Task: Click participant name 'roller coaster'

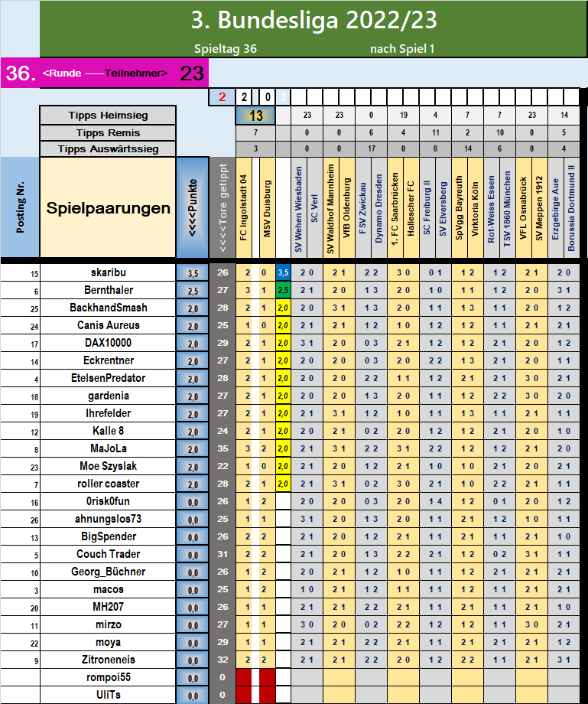Action: coord(108,484)
